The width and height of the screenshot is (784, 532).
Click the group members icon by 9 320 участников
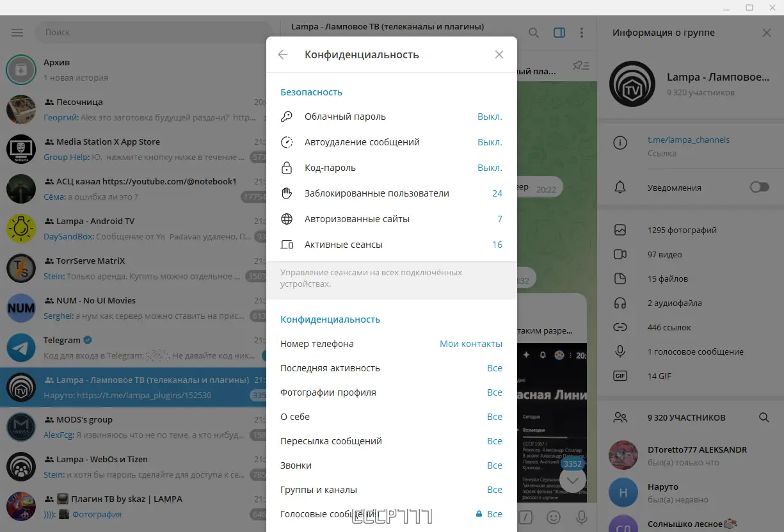tap(620, 417)
